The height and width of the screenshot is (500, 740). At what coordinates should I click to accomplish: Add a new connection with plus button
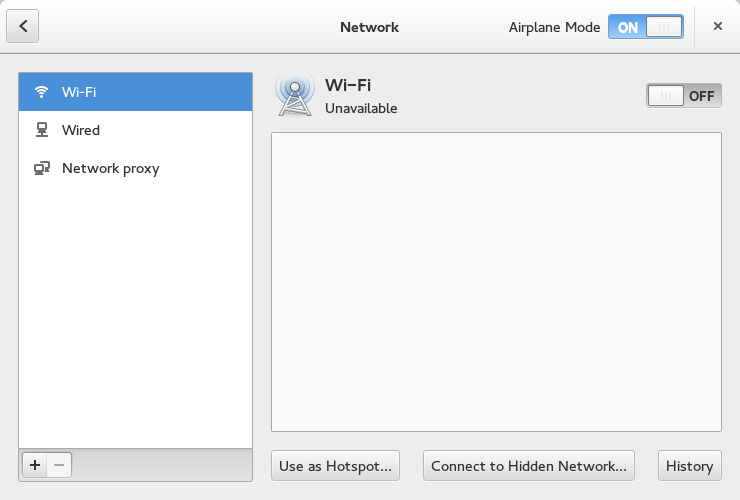(x=34, y=465)
